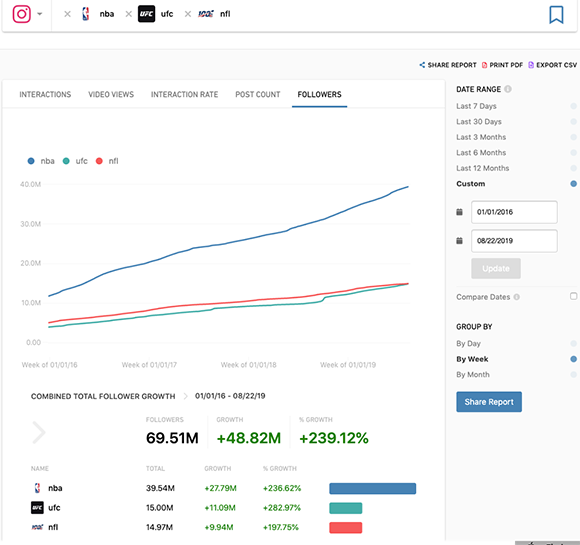
Task: Click the ufc growth value +11.09M
Action: [x=220, y=508]
